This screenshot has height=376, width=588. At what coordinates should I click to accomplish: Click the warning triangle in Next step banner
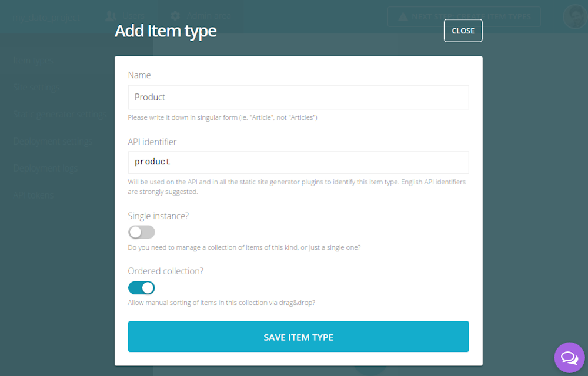(x=403, y=16)
